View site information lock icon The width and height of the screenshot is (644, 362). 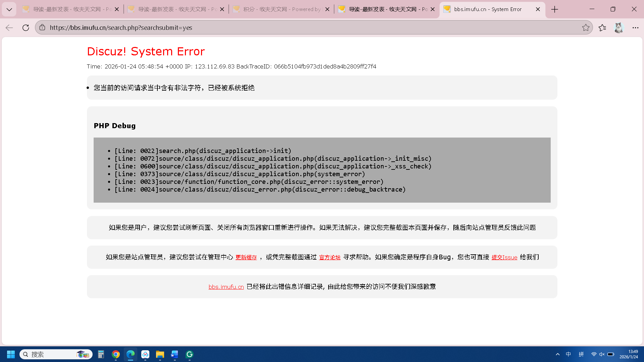pyautogui.click(x=42, y=28)
